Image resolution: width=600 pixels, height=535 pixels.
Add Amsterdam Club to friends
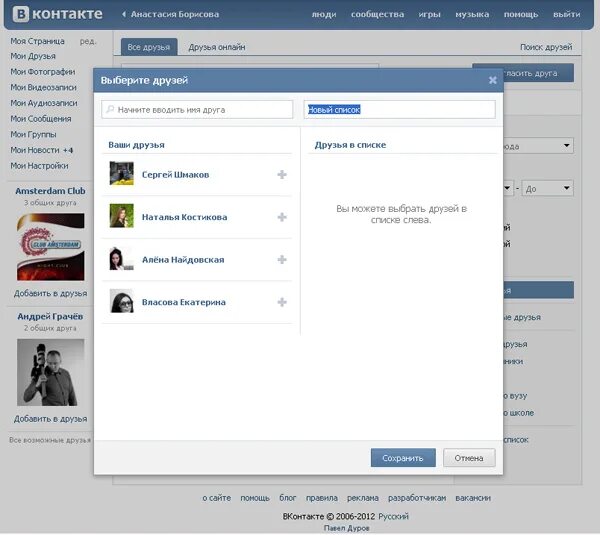[x=51, y=294]
